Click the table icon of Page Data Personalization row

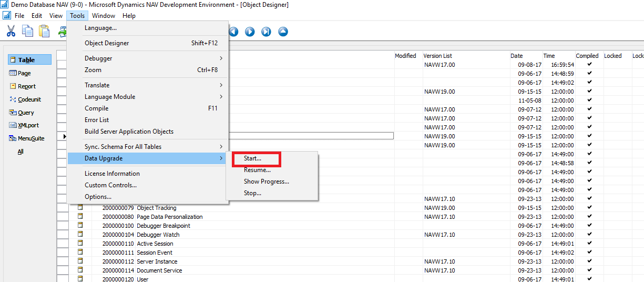point(80,216)
